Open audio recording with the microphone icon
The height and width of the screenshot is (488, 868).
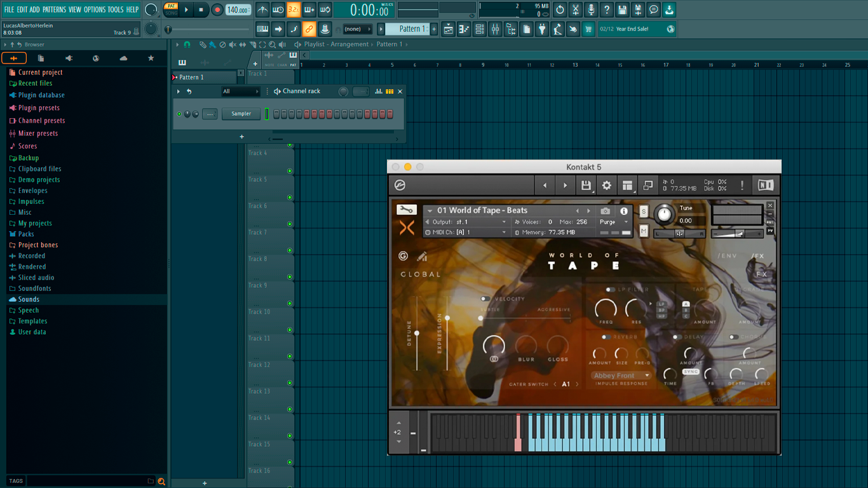tap(591, 10)
